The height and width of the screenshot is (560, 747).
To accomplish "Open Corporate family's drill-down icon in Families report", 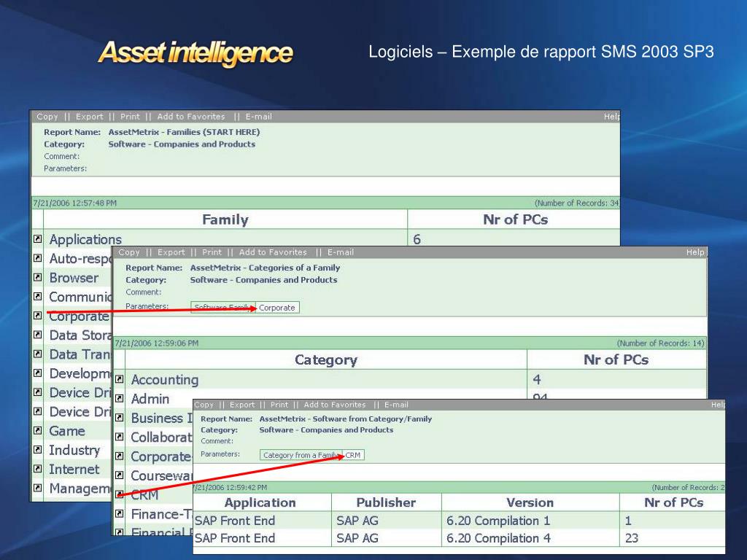I will [38, 315].
